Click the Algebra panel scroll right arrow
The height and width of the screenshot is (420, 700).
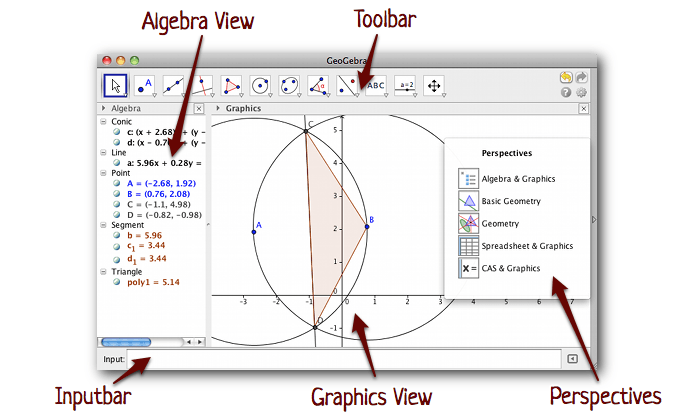(200, 342)
